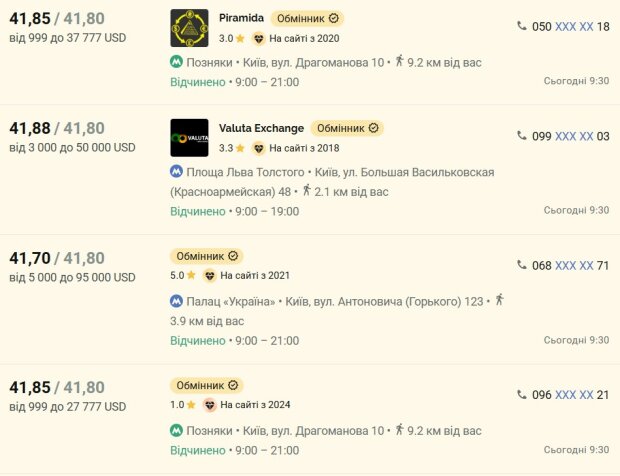Click the blue metro icon beside Площа Льва Толстого
Image resolution: width=620 pixels, height=476 pixels.
coord(176,171)
